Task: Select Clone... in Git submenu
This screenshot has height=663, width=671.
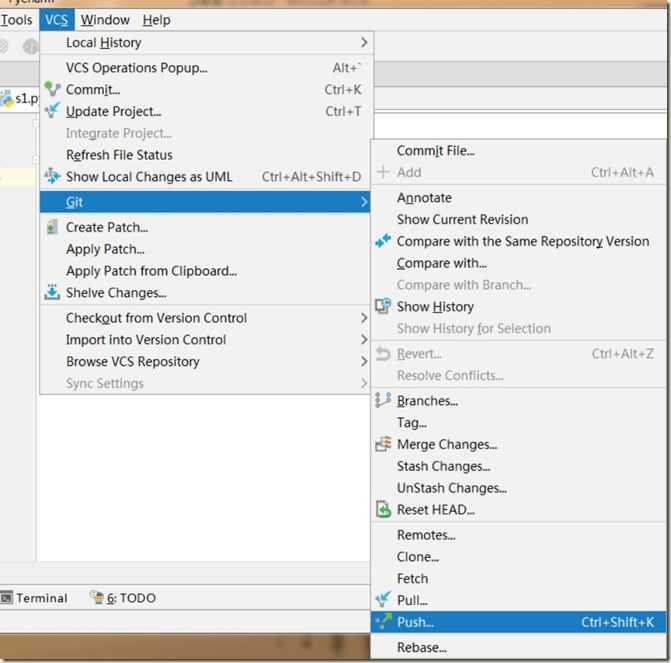Action: click(518, 556)
